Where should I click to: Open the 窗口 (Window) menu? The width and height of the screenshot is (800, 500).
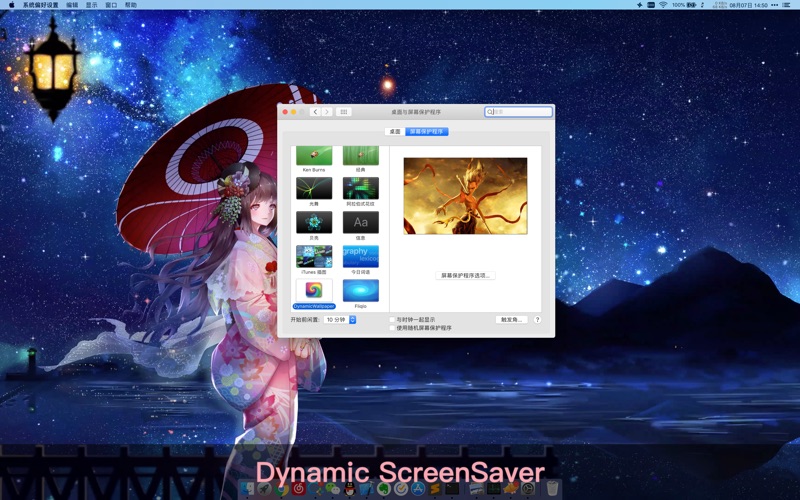[111, 5]
